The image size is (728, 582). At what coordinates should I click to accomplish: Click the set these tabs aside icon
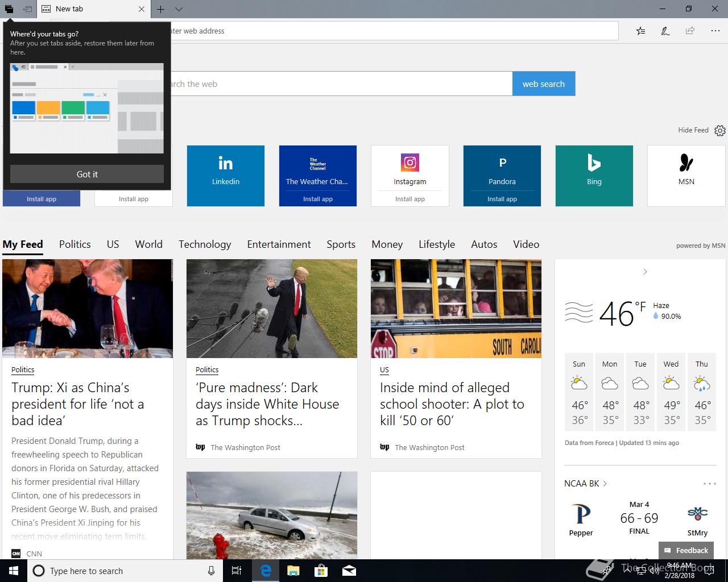click(27, 9)
